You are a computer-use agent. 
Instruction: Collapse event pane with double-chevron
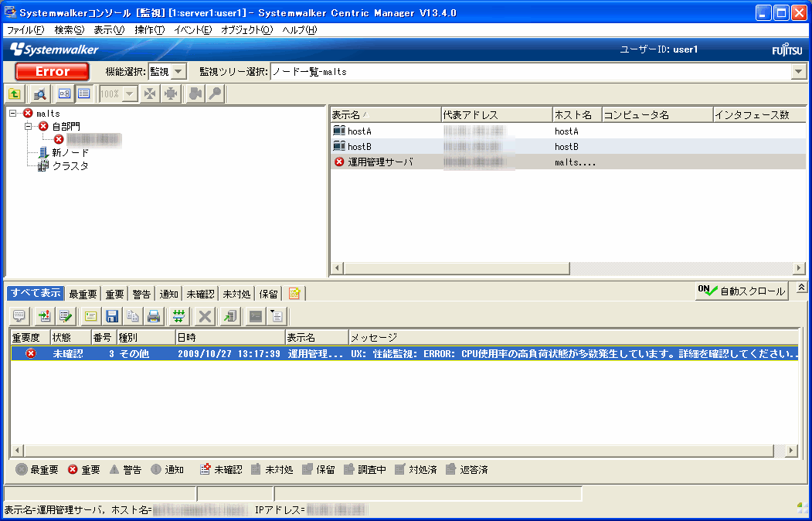tap(801, 288)
